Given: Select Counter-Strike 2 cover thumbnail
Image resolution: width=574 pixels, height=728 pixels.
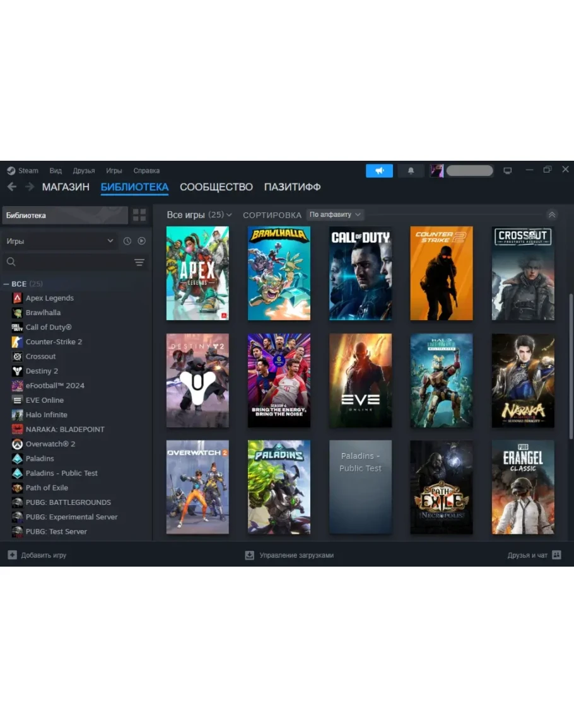Looking at the screenshot, I should (x=441, y=274).
